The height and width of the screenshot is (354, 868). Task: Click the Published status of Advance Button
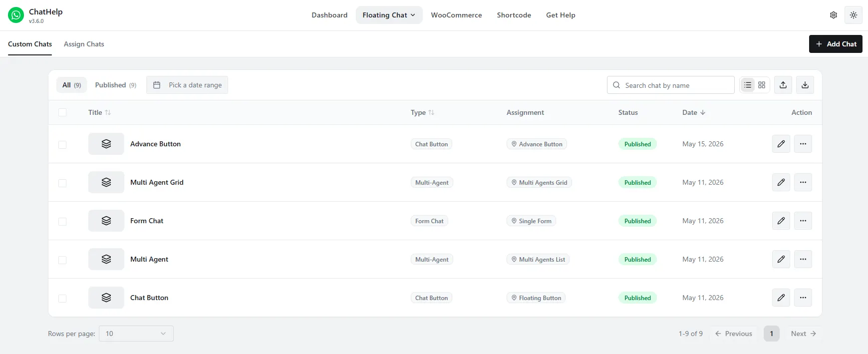pos(637,144)
